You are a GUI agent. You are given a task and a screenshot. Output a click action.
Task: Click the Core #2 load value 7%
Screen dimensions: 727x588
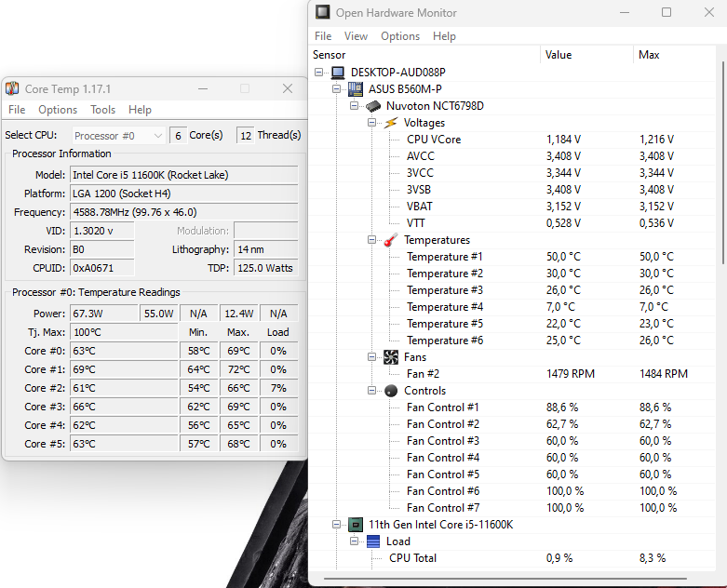(x=278, y=388)
